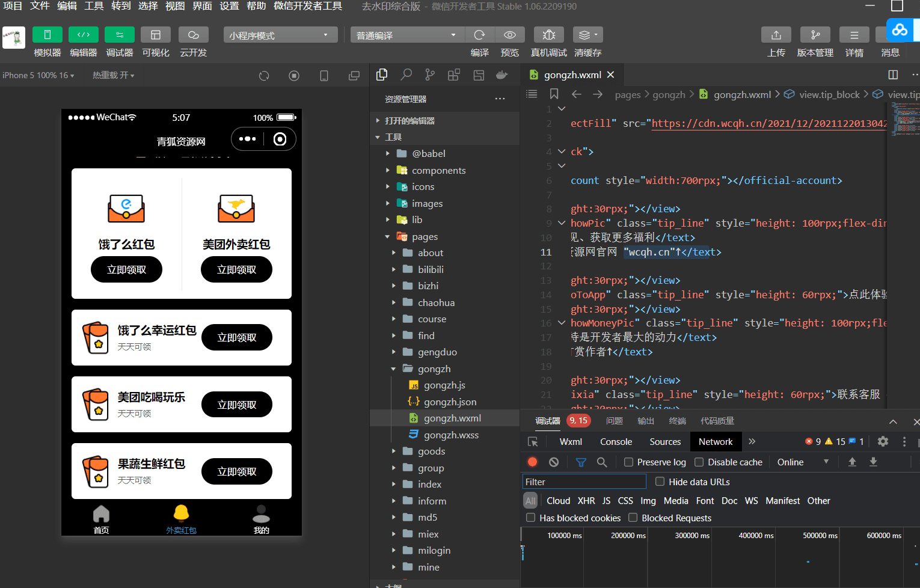Split the editor with the split icon
The width and height of the screenshot is (920, 588).
click(x=893, y=75)
